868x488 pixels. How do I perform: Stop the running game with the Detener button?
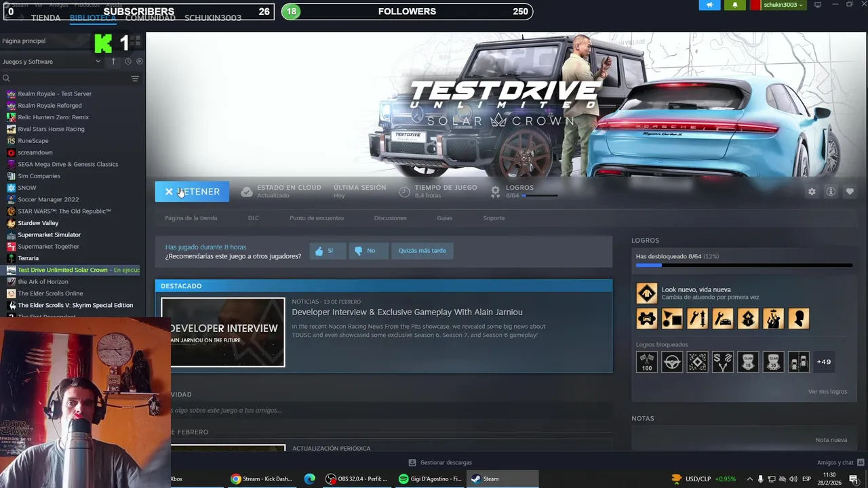pos(192,192)
